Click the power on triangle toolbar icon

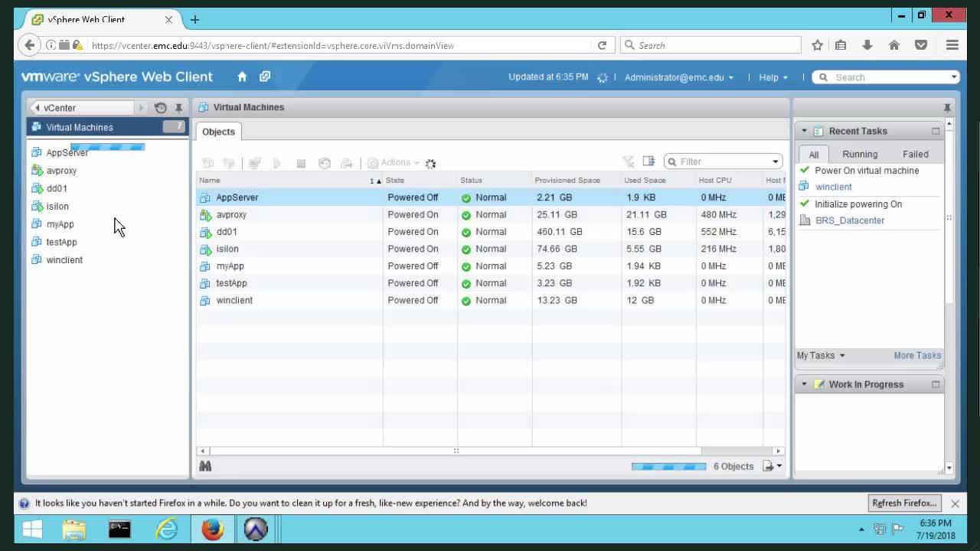[x=277, y=163]
